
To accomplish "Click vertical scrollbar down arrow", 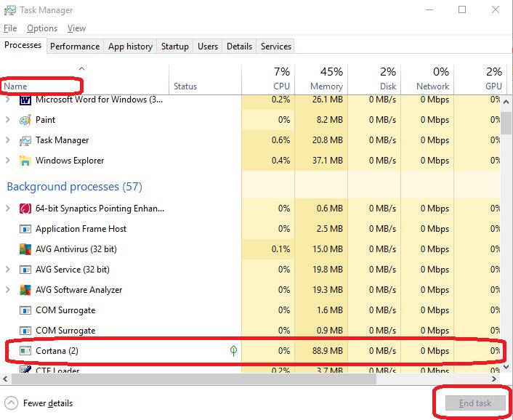I will tap(506, 367).
